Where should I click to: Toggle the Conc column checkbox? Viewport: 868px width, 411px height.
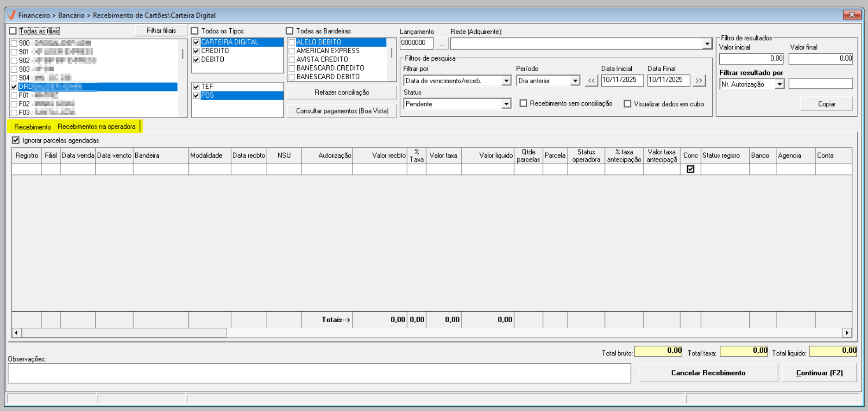(x=690, y=169)
